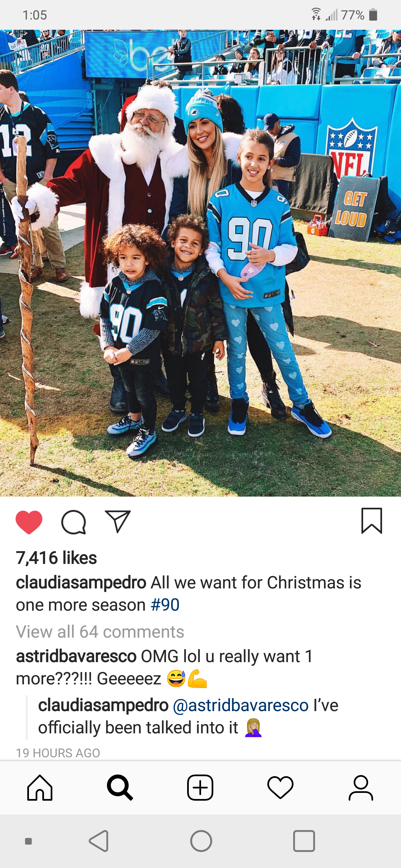The width and height of the screenshot is (401, 868).
Task: Open the #90 hashtag link
Action: (x=165, y=605)
